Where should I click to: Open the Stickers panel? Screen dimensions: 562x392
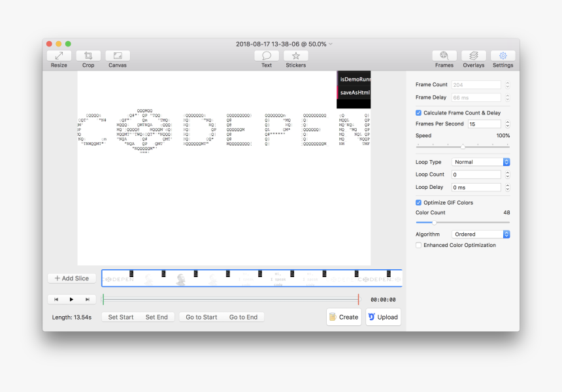(296, 56)
